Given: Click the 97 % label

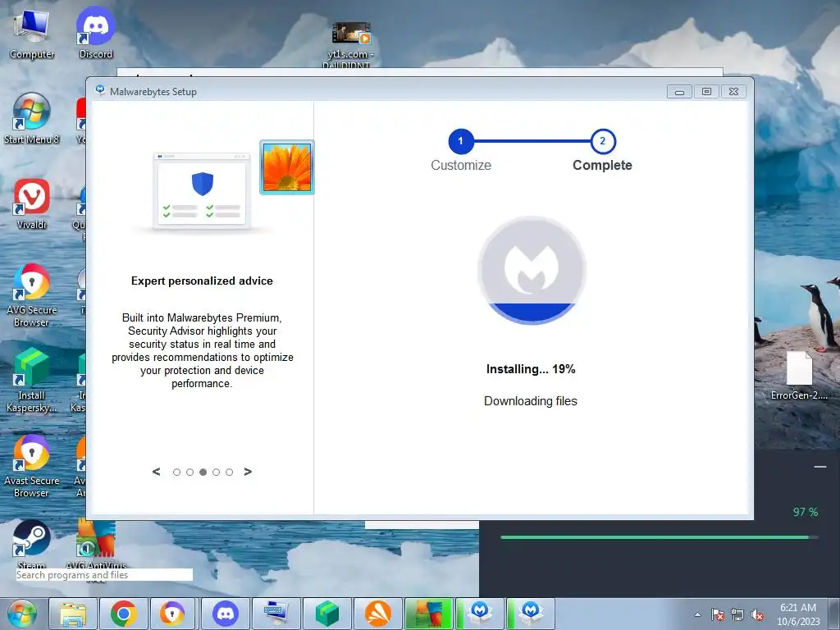Looking at the screenshot, I should click(806, 512).
